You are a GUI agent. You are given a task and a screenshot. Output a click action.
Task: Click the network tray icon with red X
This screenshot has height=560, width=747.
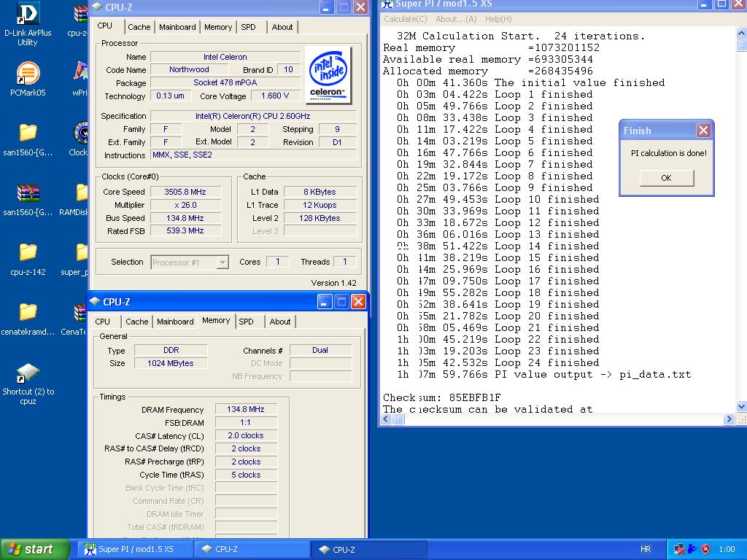click(679, 549)
